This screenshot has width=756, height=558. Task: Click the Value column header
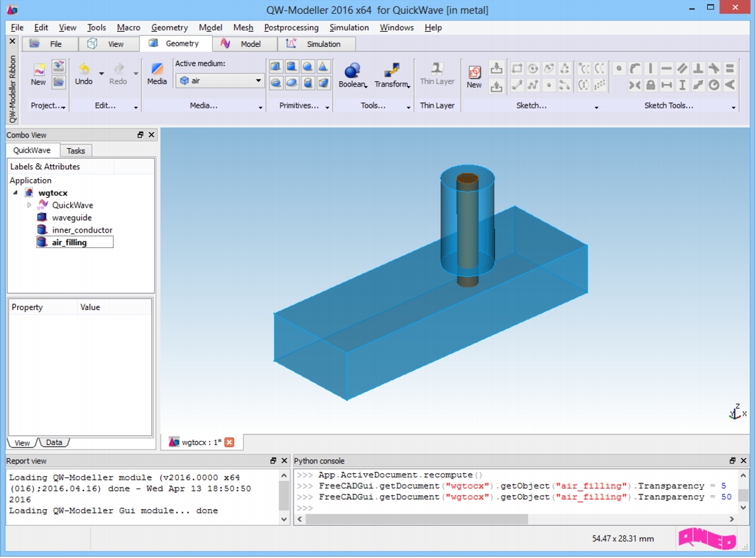pos(114,307)
